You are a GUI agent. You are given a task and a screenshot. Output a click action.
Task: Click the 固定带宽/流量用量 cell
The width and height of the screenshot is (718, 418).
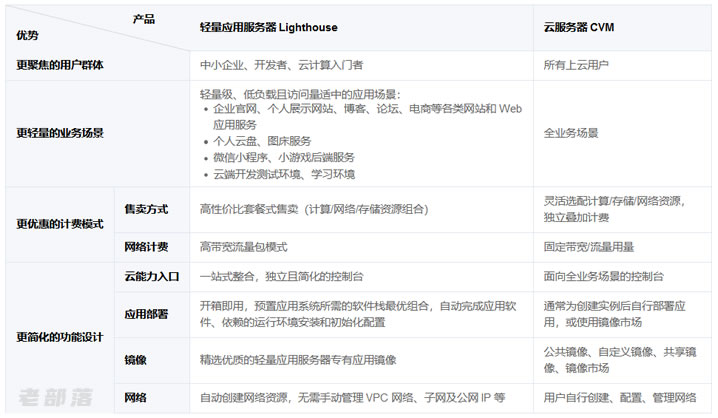pos(588,246)
